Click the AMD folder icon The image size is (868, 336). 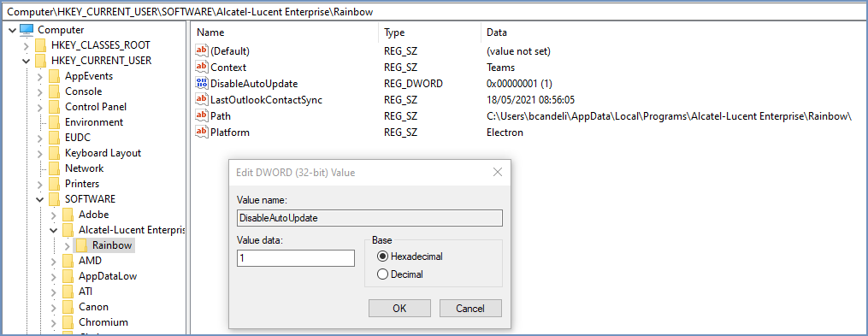[68, 261]
